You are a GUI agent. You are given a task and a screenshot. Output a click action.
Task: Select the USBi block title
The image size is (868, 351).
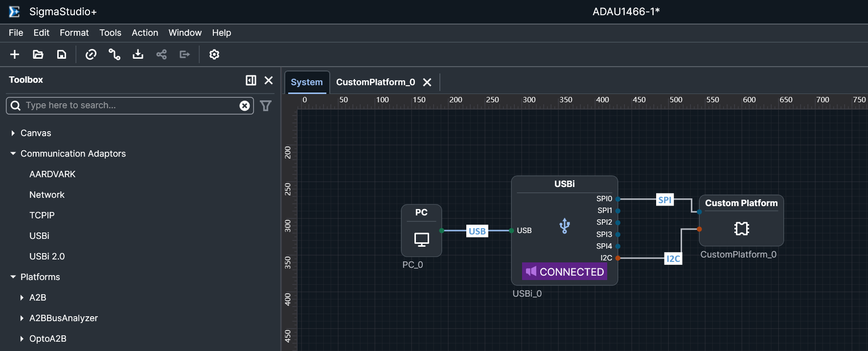pyautogui.click(x=565, y=184)
